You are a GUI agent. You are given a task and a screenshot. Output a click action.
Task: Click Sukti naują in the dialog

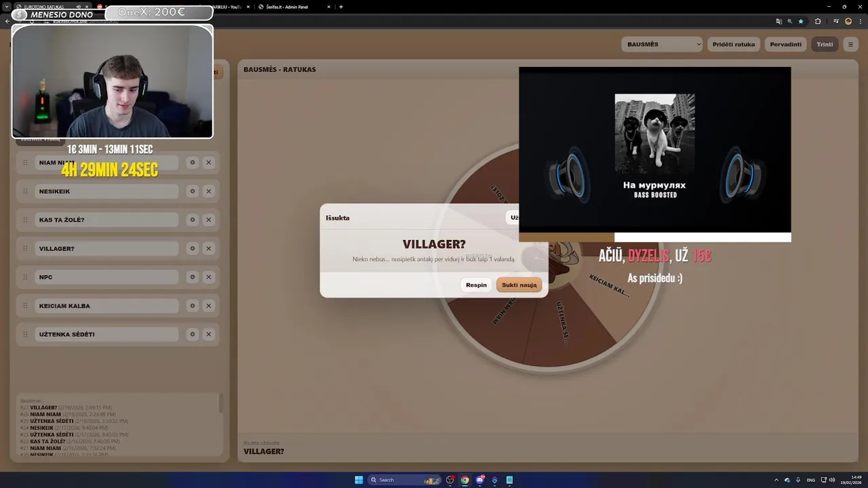point(519,285)
